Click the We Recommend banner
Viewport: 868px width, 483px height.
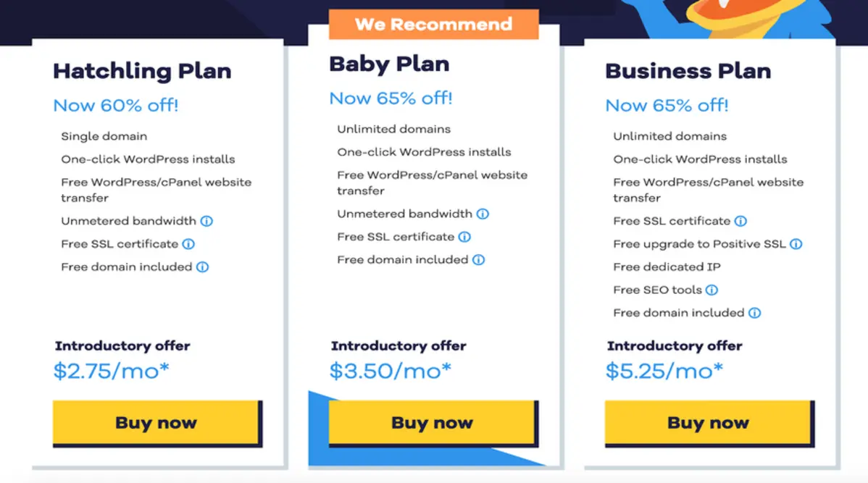[433, 24]
